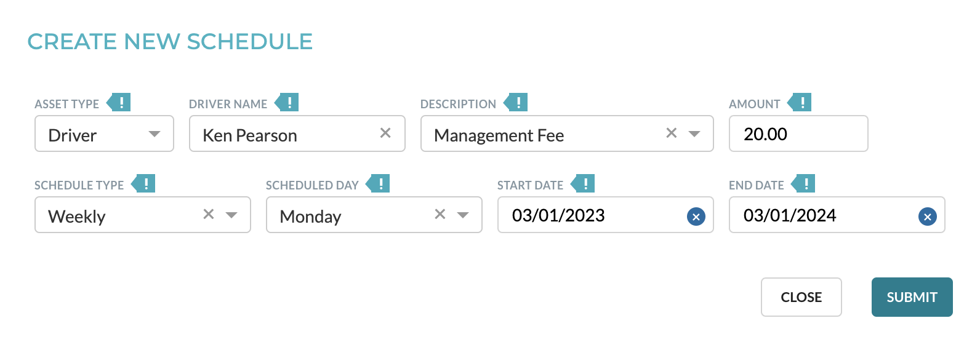
Task: Click the Close button
Action: click(801, 297)
